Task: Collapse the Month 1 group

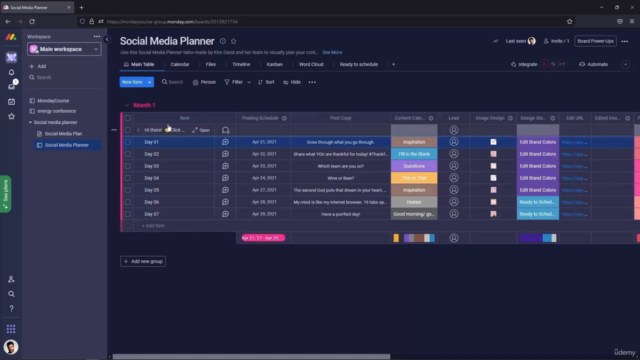Action: pyautogui.click(x=127, y=105)
